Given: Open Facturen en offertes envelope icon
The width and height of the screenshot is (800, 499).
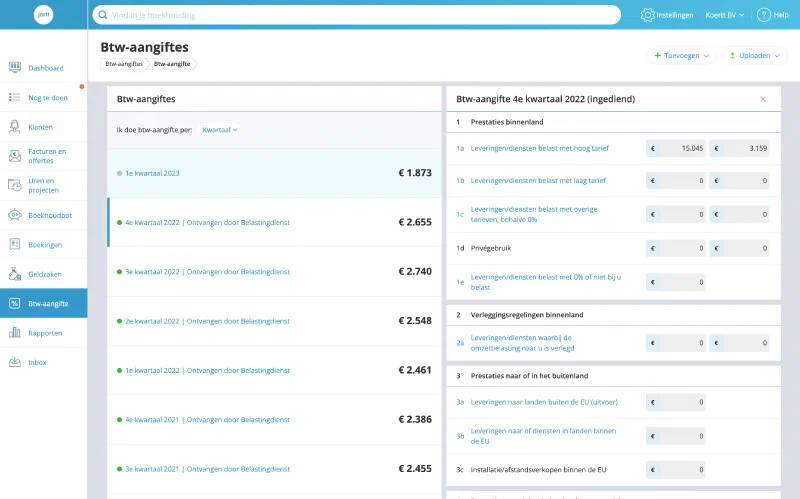Looking at the screenshot, I should [x=15, y=156].
